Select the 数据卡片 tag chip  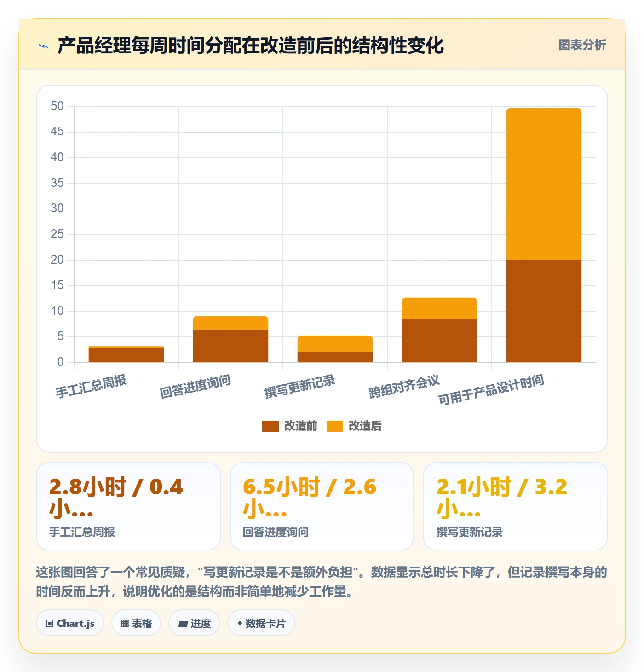click(x=261, y=623)
